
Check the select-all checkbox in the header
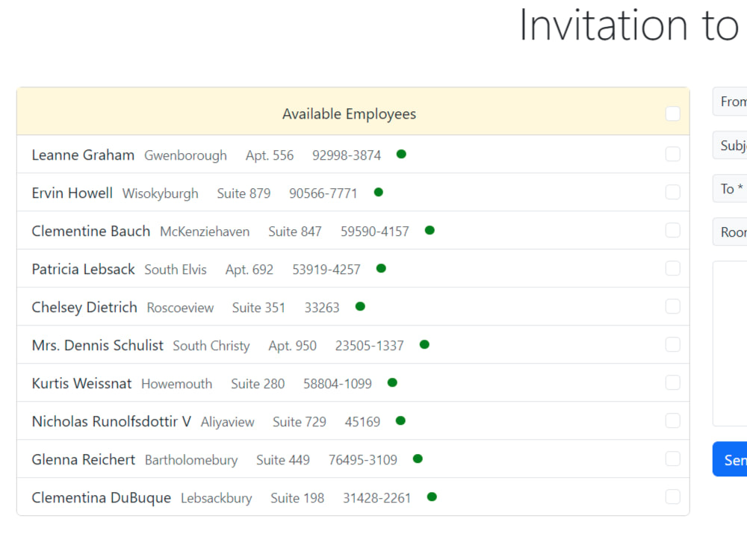(672, 113)
